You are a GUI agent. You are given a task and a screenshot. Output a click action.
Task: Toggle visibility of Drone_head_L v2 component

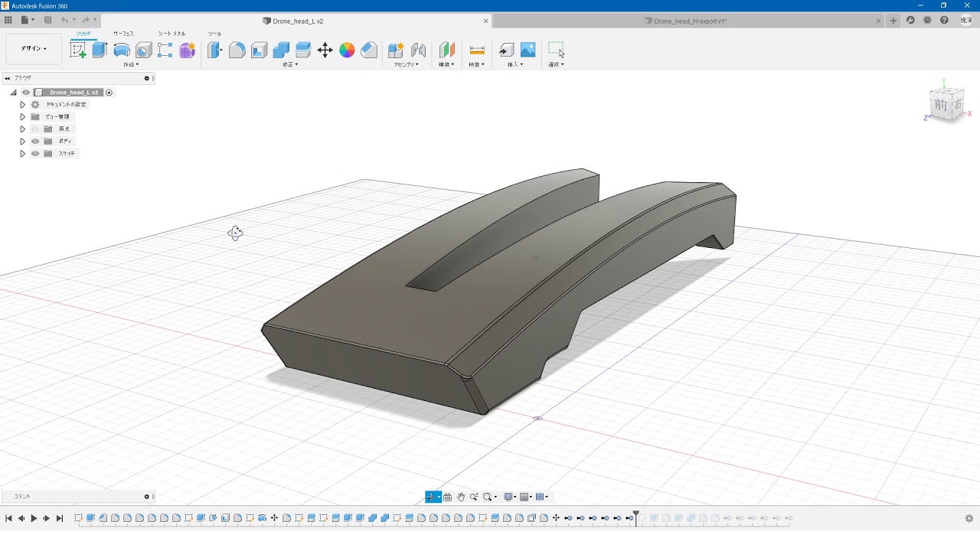coord(25,93)
